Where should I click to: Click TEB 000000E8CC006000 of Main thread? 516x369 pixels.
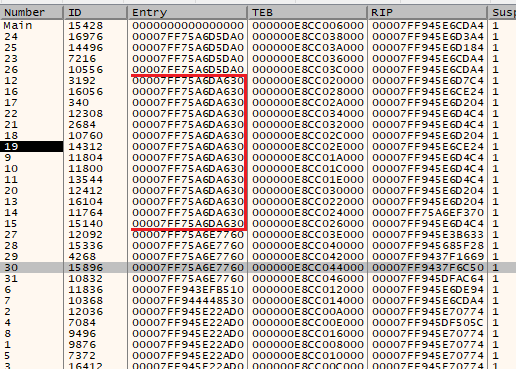pyautogui.click(x=308, y=26)
